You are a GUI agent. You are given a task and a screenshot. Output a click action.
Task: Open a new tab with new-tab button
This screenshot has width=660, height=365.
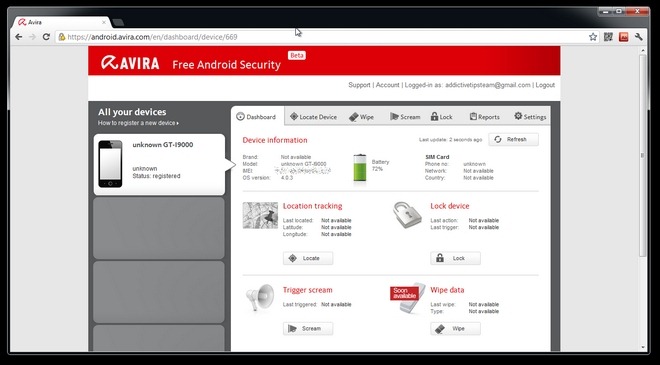[x=118, y=22]
